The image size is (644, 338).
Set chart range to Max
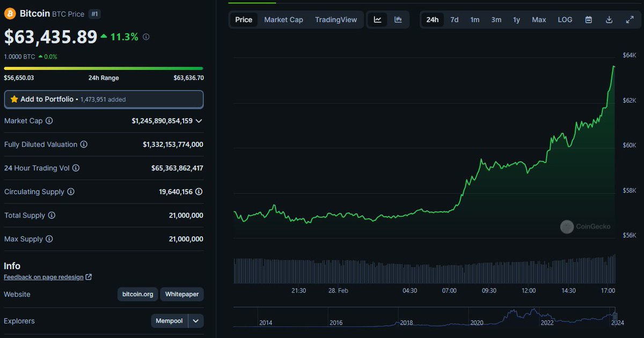(539, 20)
